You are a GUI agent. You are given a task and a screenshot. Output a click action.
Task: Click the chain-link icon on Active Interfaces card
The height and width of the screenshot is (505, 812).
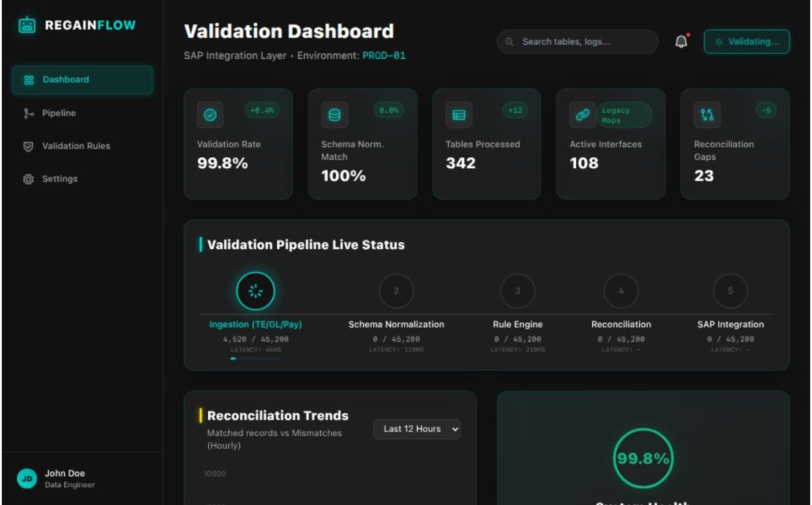(x=582, y=114)
